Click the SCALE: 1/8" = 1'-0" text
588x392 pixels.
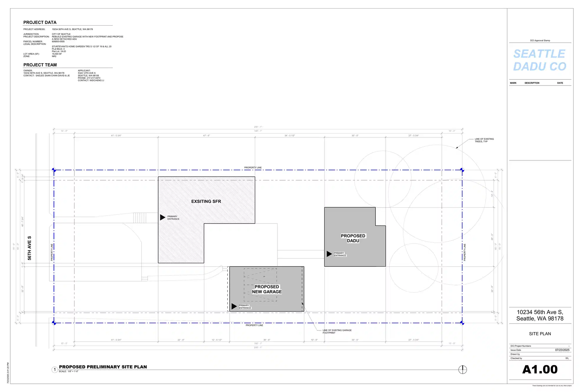click(x=69, y=371)
